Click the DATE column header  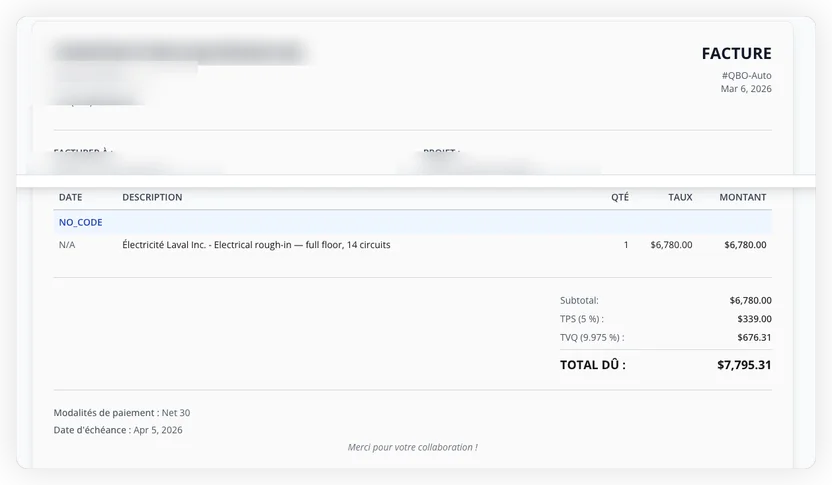coord(70,198)
